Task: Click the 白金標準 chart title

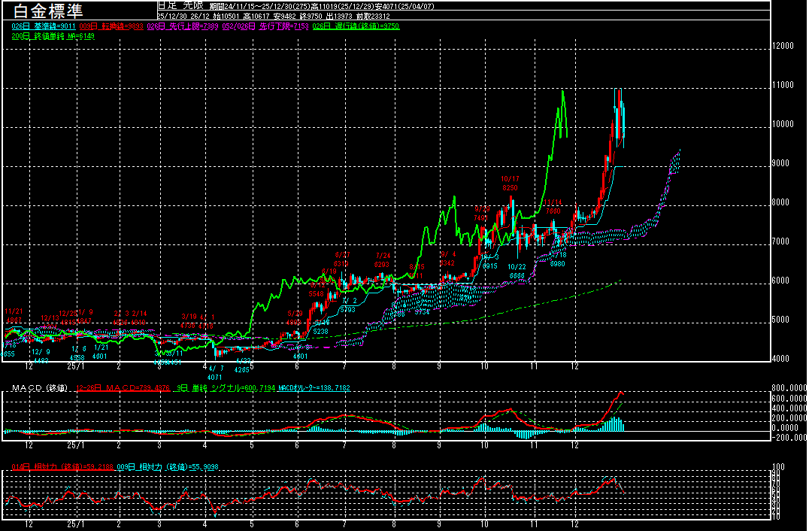Action: pos(44,11)
